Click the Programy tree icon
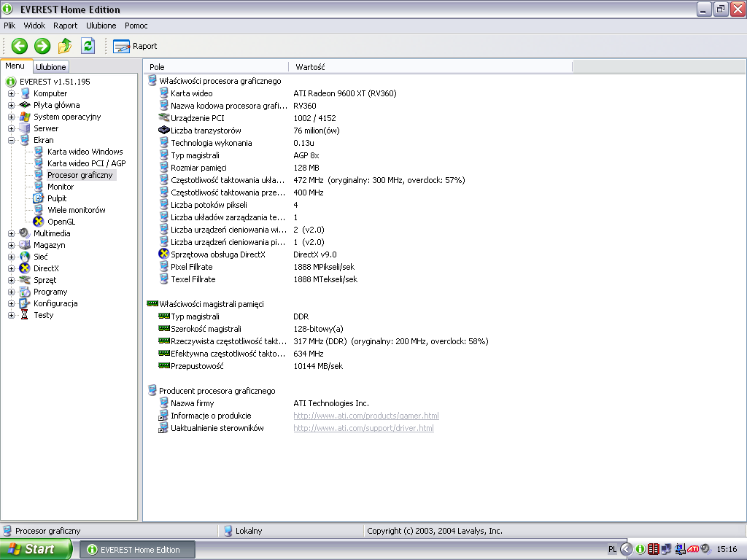 (25, 292)
